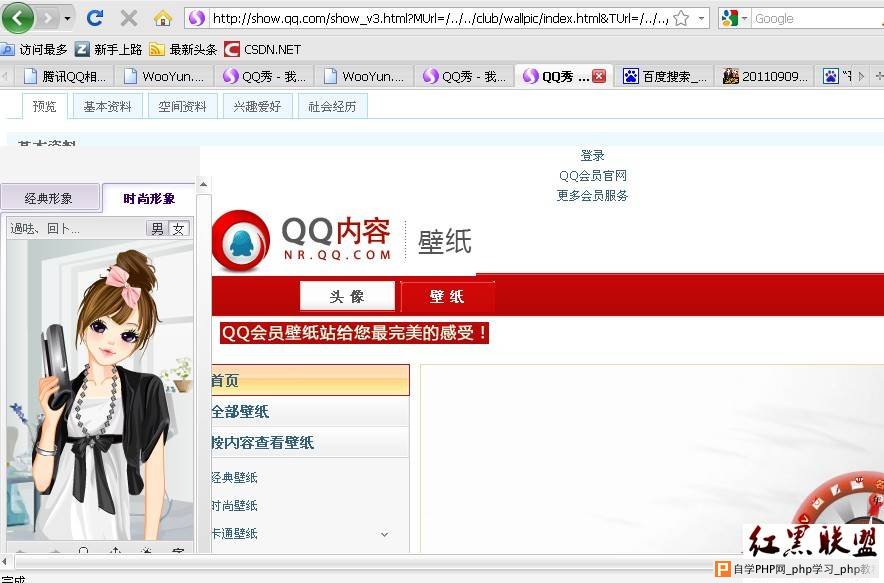Select 按内容查看壁纸 in the sidebar
The image size is (884, 583).
point(311,443)
